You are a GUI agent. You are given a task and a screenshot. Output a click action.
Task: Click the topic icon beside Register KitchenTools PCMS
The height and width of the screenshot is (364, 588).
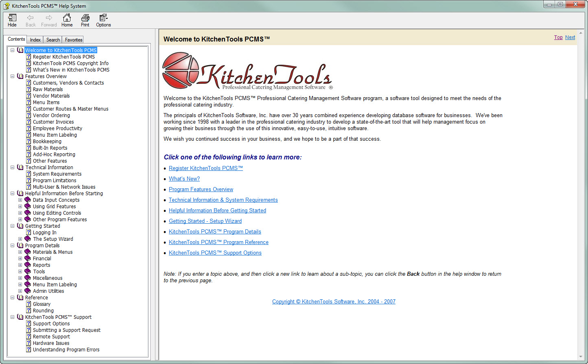(x=29, y=57)
